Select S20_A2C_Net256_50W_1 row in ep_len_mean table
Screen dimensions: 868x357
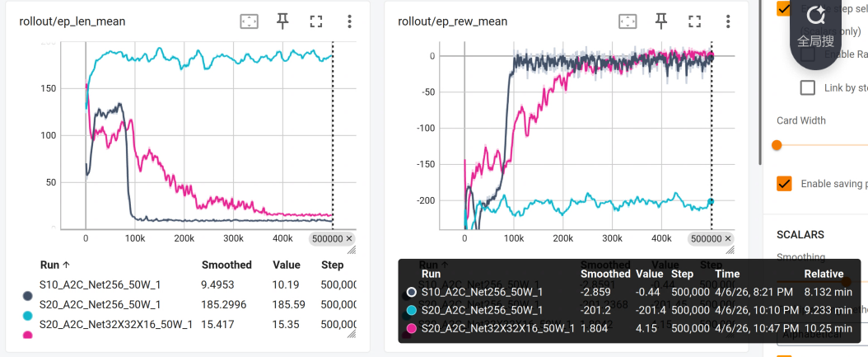point(189,305)
